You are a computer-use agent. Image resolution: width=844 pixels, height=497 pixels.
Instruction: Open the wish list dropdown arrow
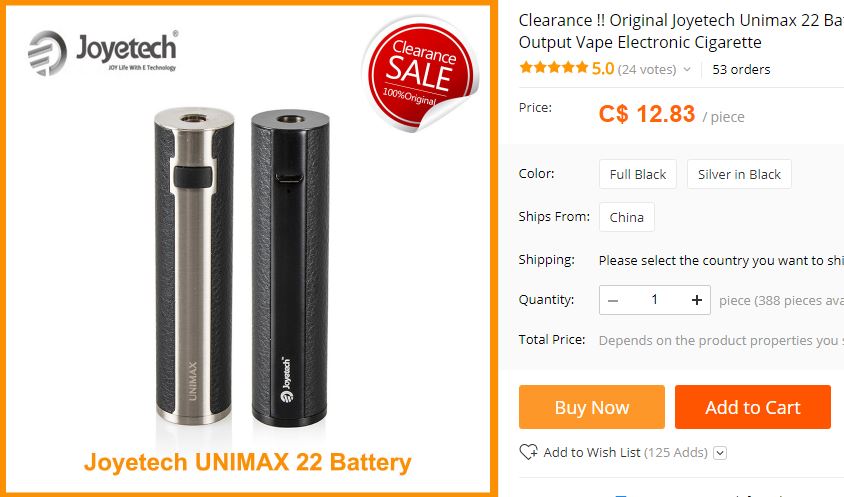coord(720,453)
